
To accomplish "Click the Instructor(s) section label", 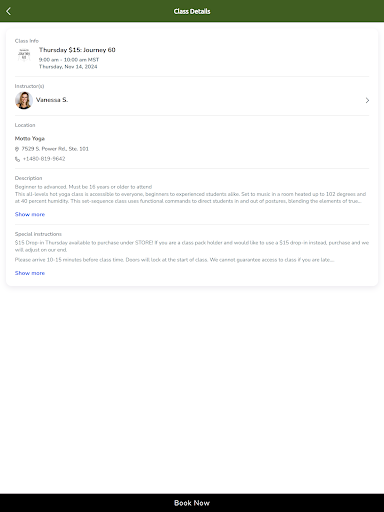I will [29, 86].
